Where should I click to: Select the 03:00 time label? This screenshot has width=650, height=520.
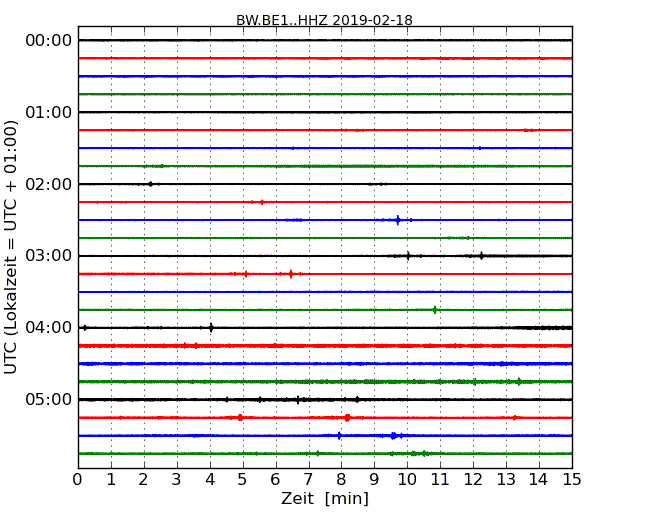pos(49,255)
